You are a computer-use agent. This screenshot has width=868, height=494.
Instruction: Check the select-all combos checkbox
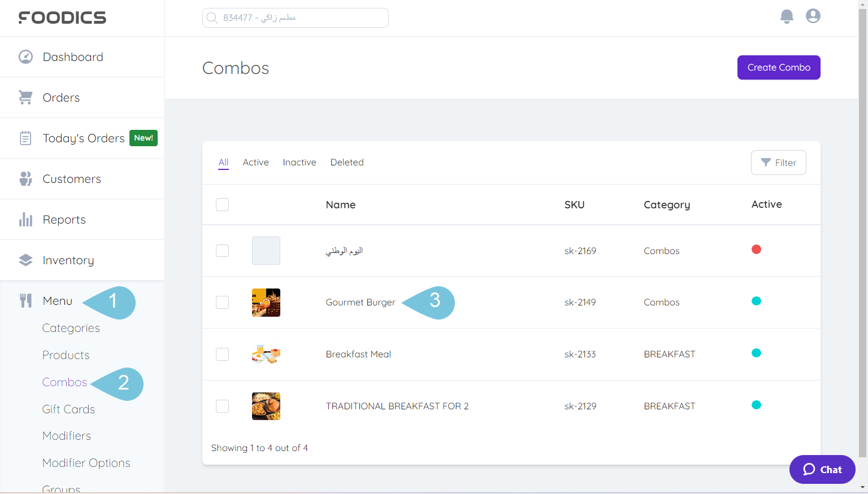(222, 204)
